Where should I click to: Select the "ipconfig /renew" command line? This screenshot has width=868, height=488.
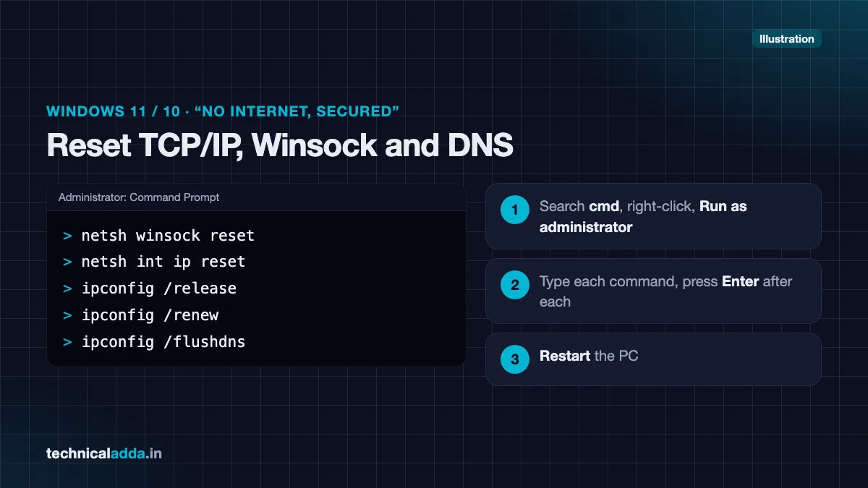(140, 315)
